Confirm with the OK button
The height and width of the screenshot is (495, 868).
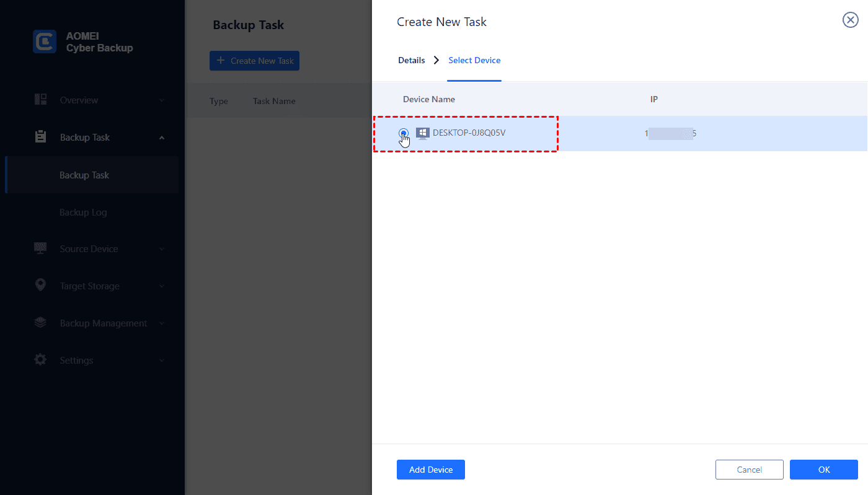click(x=824, y=470)
